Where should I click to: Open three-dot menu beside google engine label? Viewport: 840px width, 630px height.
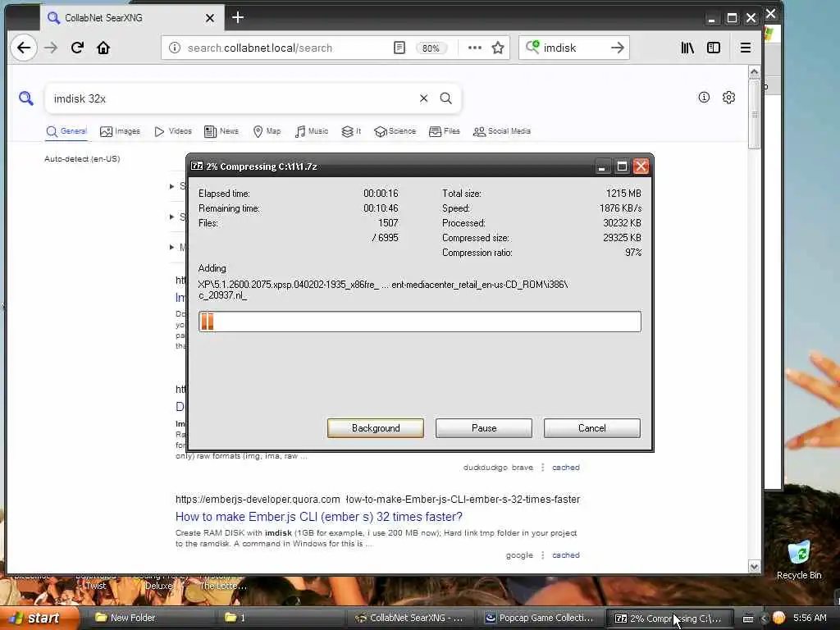[543, 555]
